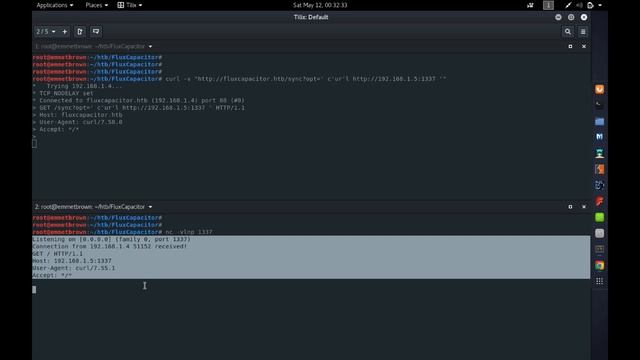Click 'Listening on [0.0.0.0]' output line
640x360 pixels.
(111, 239)
